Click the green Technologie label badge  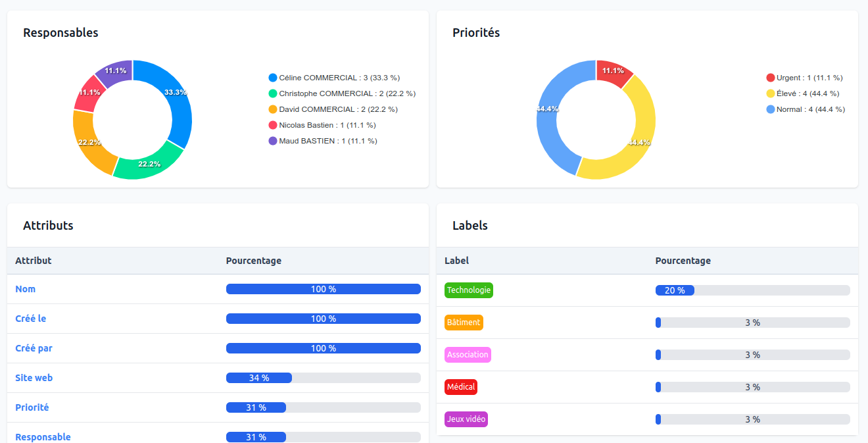(x=468, y=290)
